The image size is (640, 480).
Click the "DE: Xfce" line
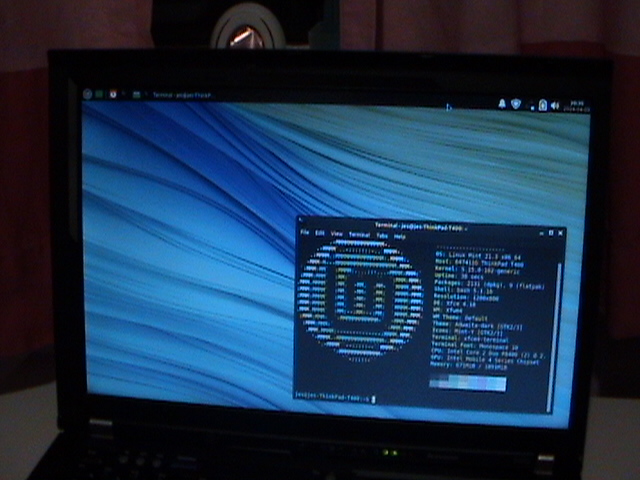click(x=454, y=304)
